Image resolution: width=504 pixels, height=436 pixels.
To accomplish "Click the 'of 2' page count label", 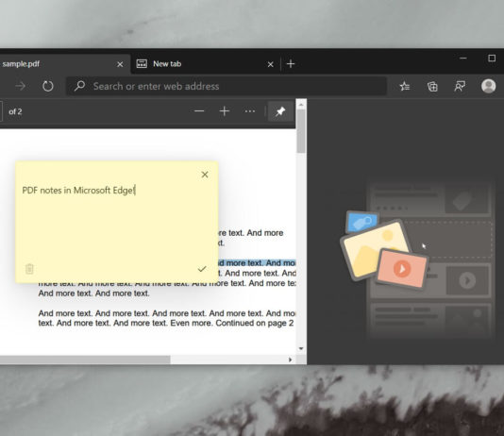I will pos(15,111).
